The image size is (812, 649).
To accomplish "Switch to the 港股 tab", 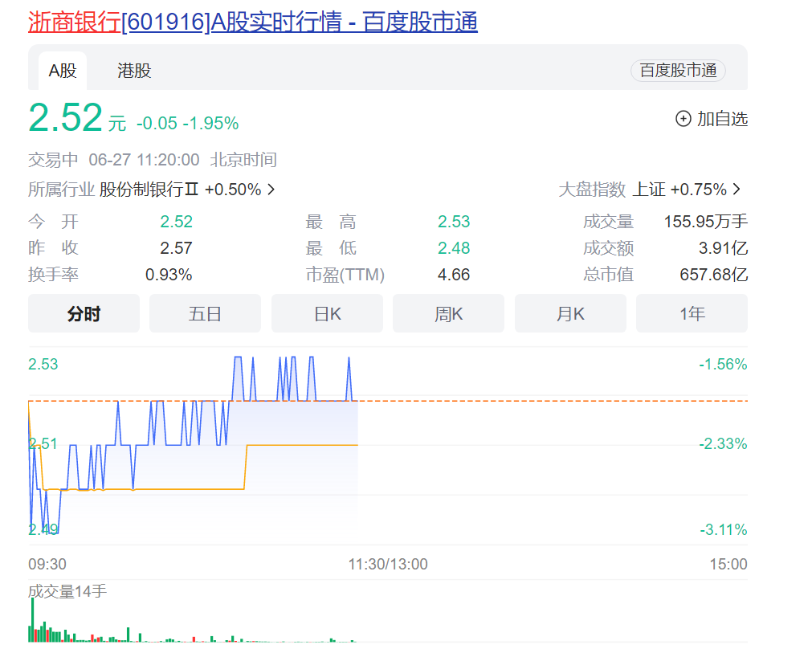I will 134,71.
